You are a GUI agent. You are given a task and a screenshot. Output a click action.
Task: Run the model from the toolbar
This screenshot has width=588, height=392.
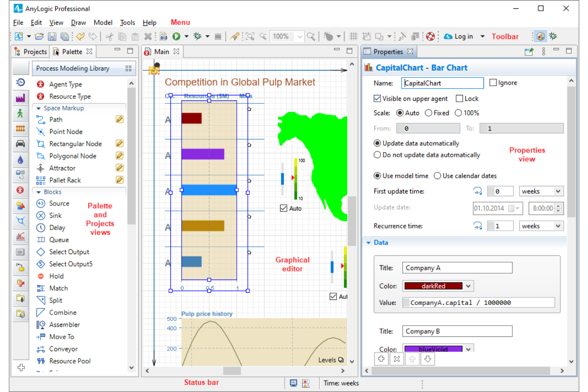(x=176, y=36)
